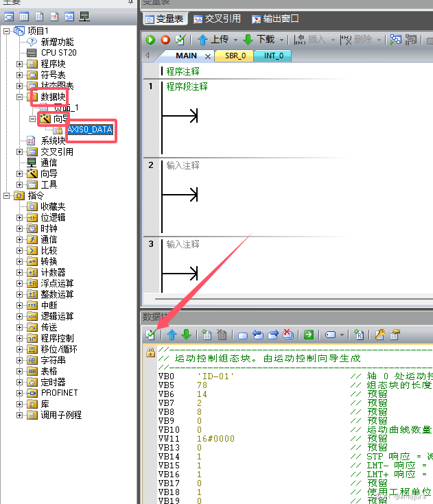Screen dimensions: 433x504
Task: Expand the 符号表 node
Action: [20, 75]
